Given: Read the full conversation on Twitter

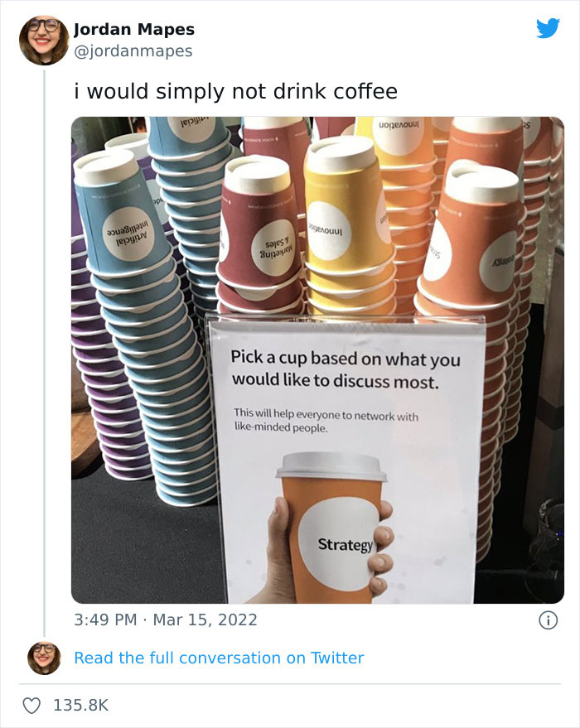Looking at the screenshot, I should pos(219,658).
